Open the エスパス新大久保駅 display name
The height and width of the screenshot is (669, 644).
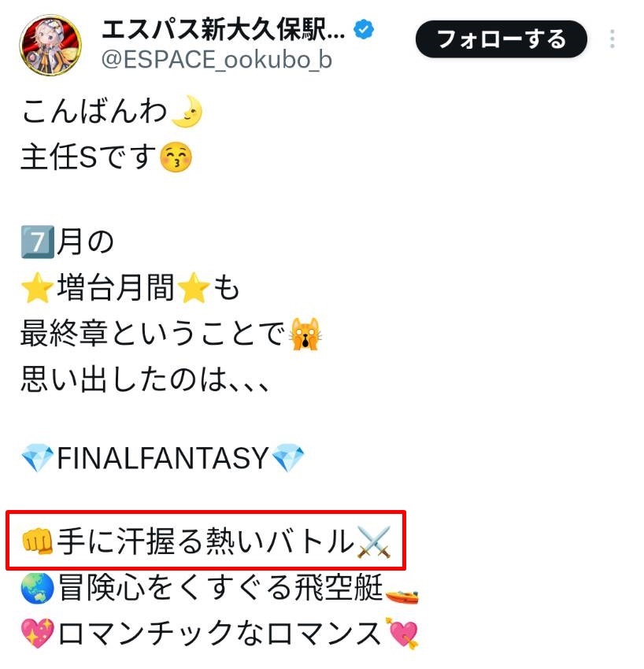(x=224, y=29)
